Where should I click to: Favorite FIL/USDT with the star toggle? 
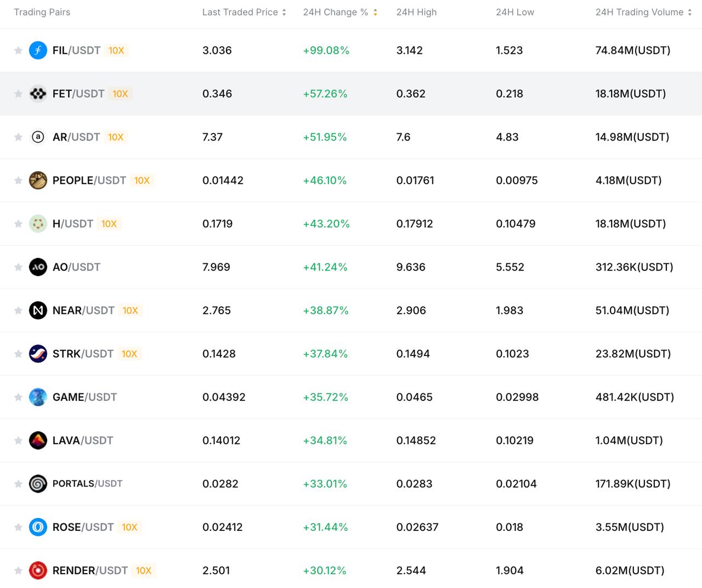(18, 50)
